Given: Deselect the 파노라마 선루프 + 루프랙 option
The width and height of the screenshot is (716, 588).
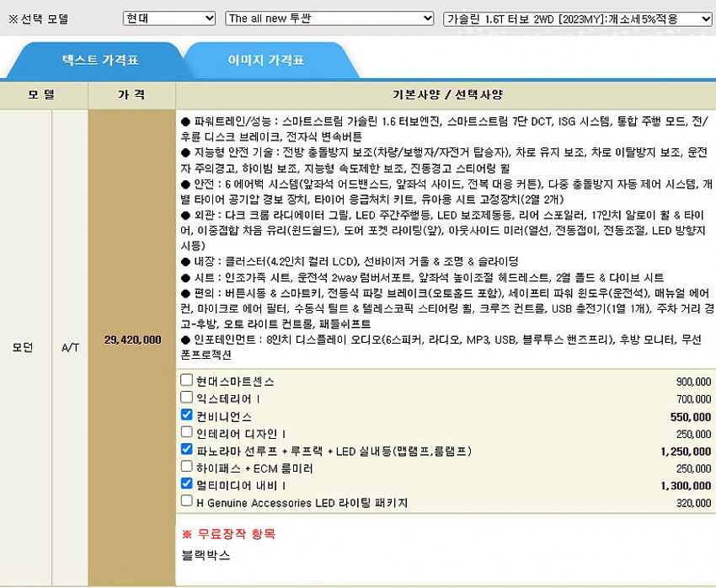Looking at the screenshot, I should click(x=187, y=450).
